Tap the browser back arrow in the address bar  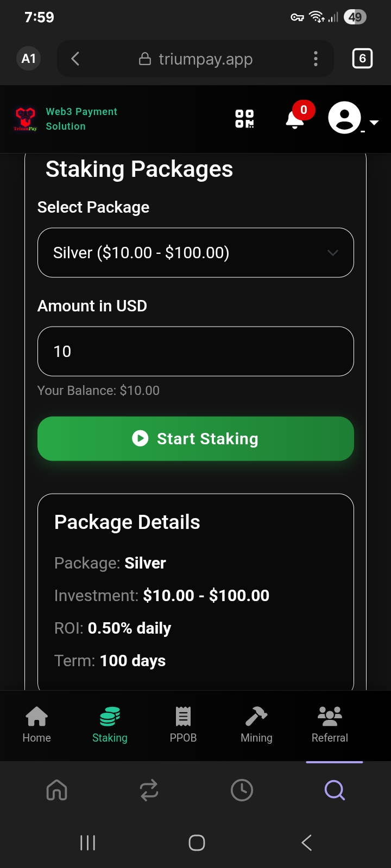75,59
